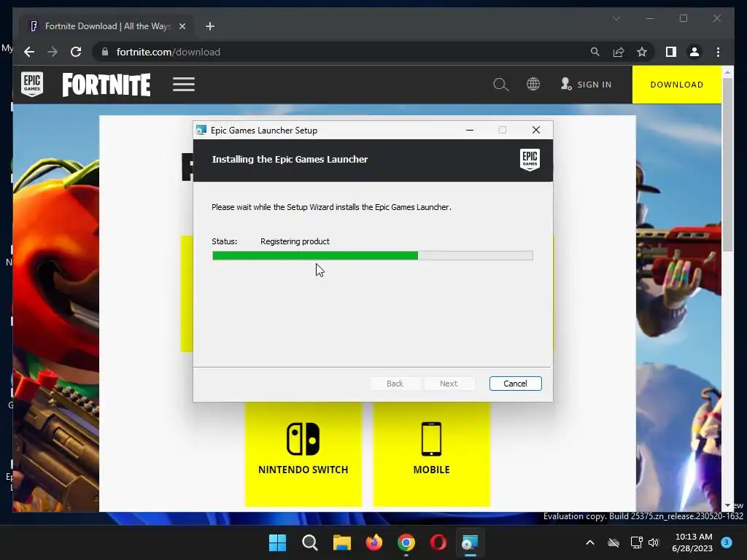The height and width of the screenshot is (560, 747).
Task: Minimize the Epic Games Launcher Setup window
Action: coord(470,130)
